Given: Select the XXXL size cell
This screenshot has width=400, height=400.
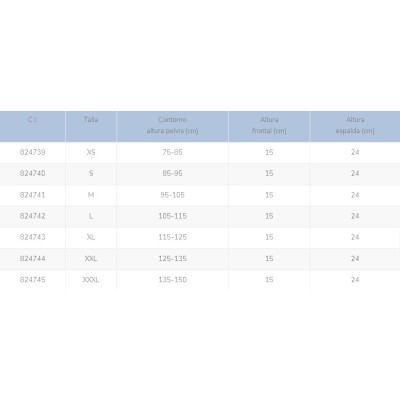Looking at the screenshot, I should pos(91,280).
